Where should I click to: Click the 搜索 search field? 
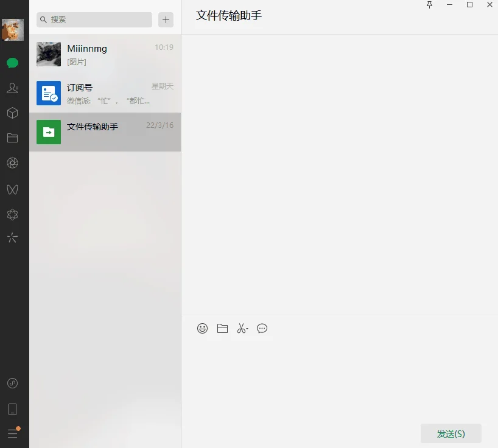(94, 19)
